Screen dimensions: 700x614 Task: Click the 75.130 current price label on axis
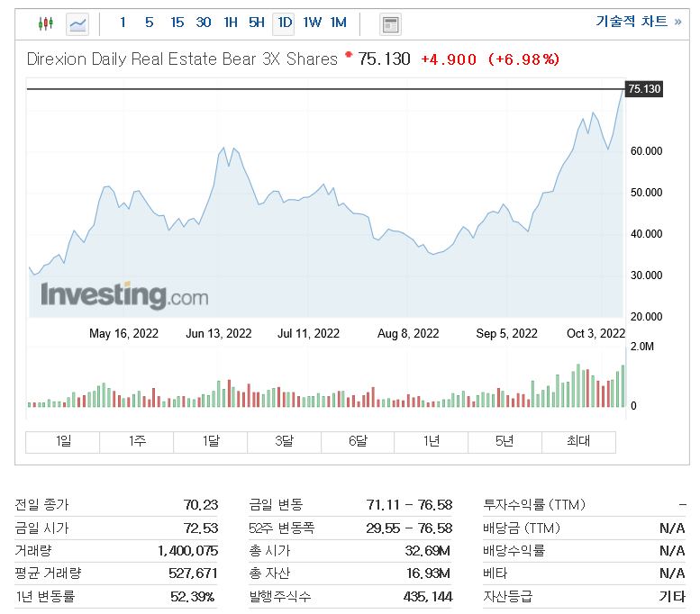coord(644,89)
